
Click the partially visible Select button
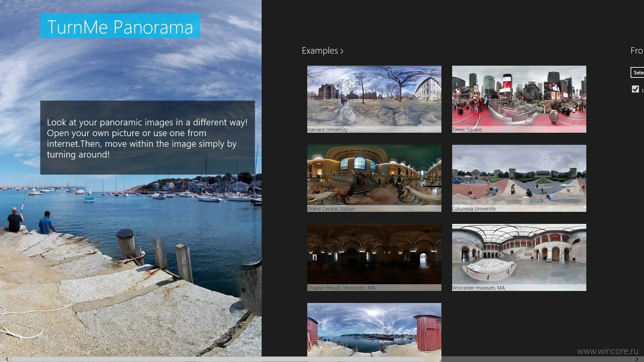638,72
